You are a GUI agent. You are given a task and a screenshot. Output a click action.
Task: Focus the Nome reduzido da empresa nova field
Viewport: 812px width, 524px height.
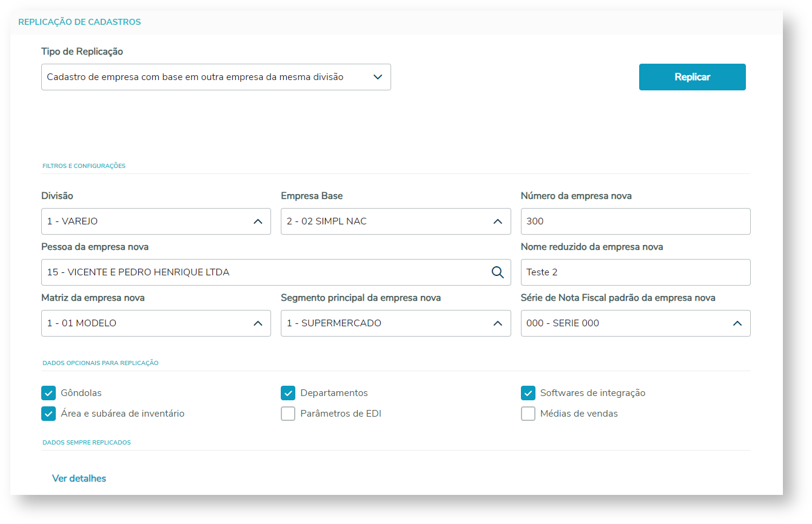(635, 272)
